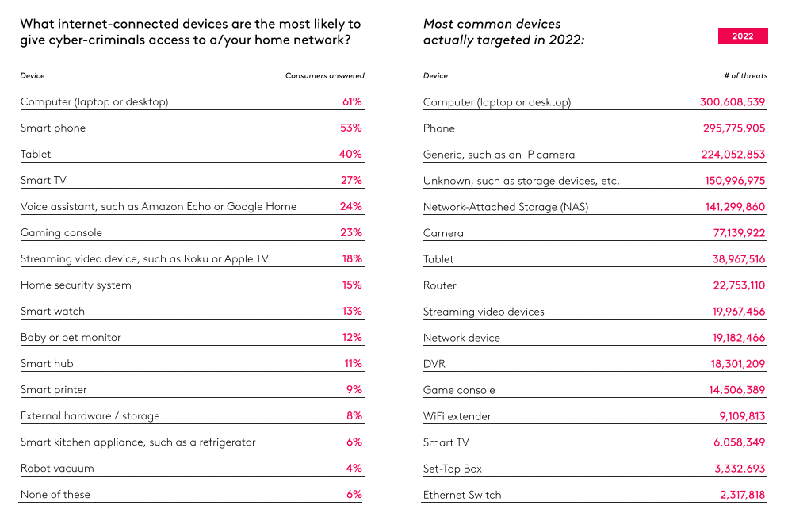Image resolution: width=788 pixels, height=532 pixels.
Task: Select the "DVR" device label
Action: (434, 364)
